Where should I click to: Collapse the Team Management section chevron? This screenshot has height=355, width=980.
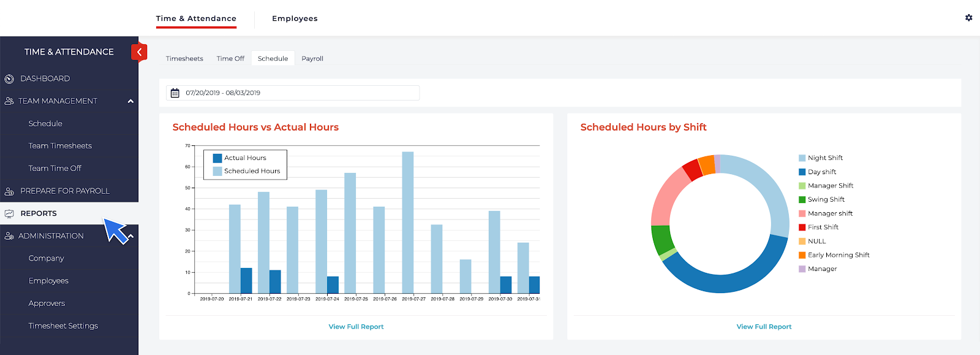(130, 101)
